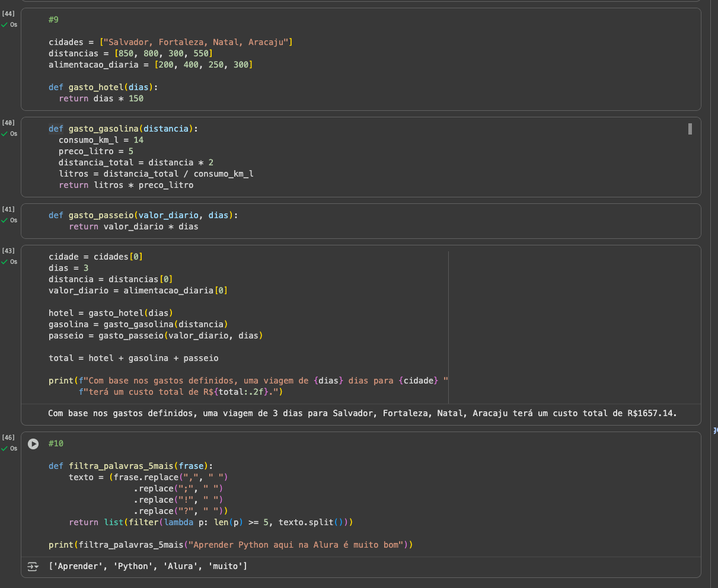The width and height of the screenshot is (718, 588).
Task: Click the green check mark under [44]
Action: coord(4,25)
